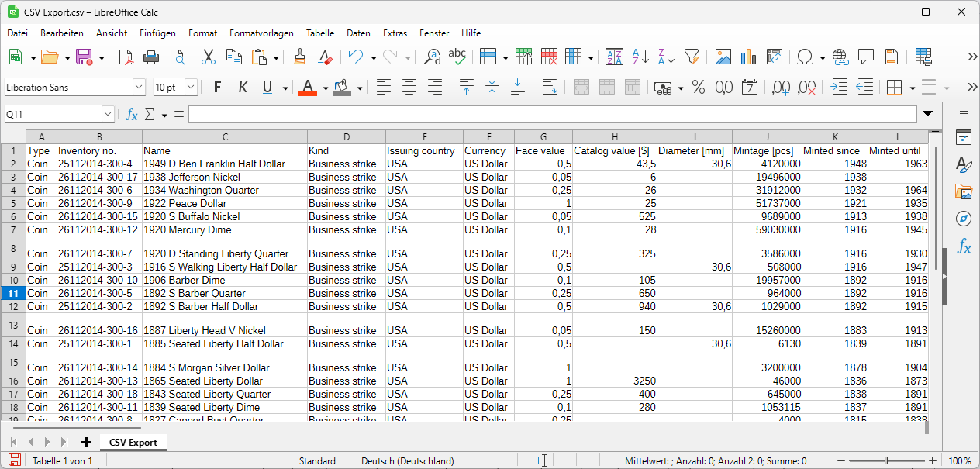Open the undo history dropdown arrow
The image size is (980, 469).
click(373, 57)
